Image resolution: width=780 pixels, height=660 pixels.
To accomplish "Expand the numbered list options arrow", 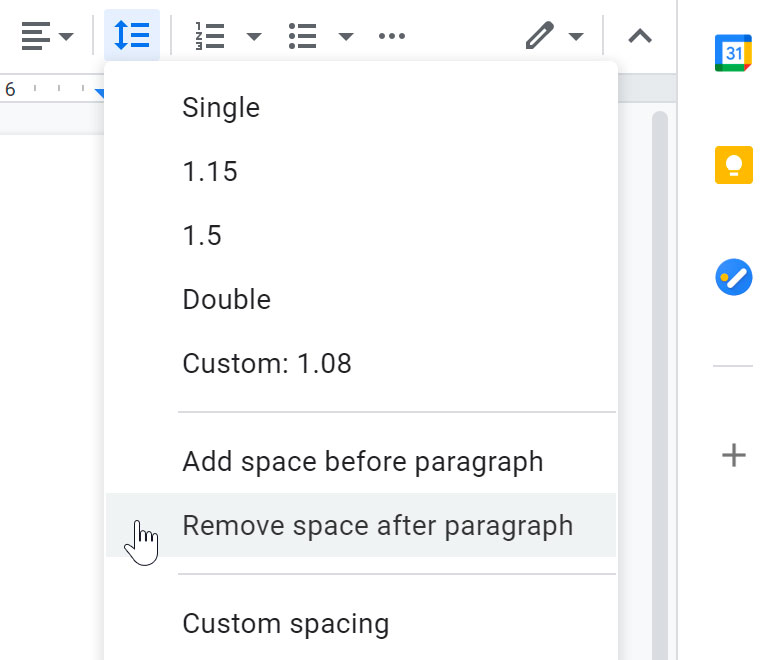I will pyautogui.click(x=254, y=36).
